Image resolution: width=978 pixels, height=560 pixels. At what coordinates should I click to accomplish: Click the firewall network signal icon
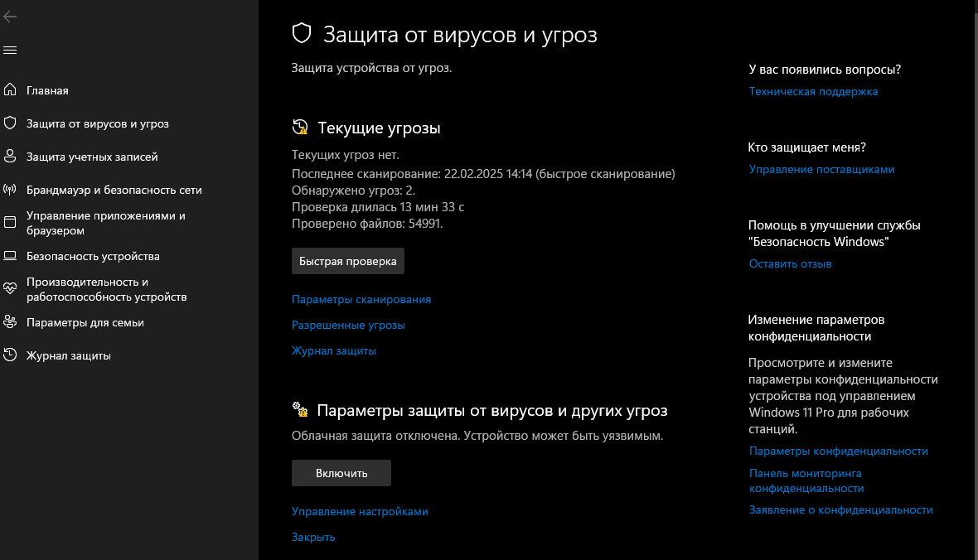10,190
